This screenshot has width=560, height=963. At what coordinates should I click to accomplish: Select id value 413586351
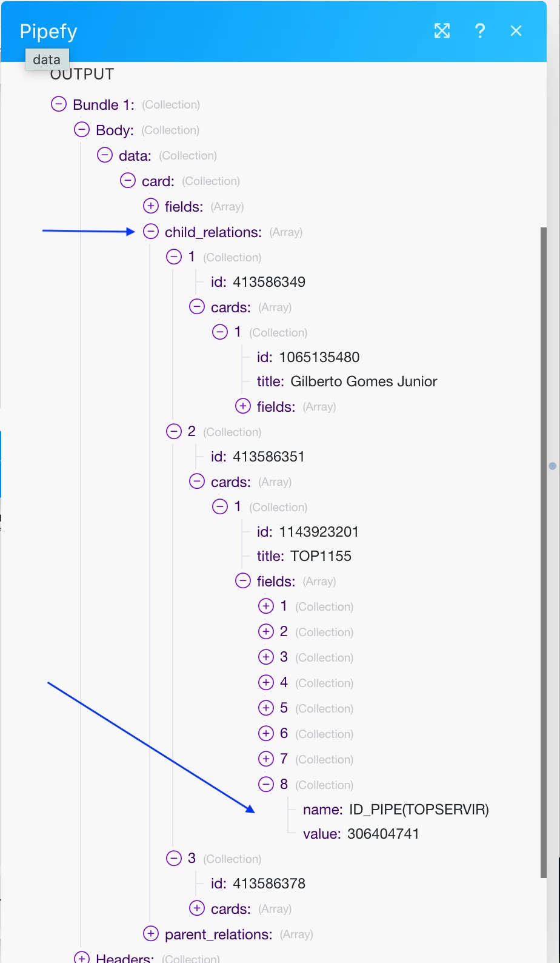(268, 457)
